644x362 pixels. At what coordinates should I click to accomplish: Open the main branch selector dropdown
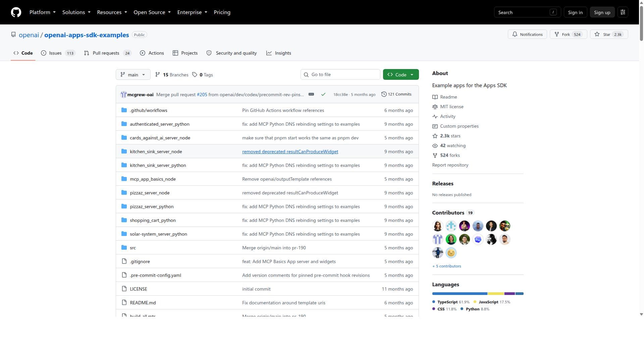tap(133, 75)
